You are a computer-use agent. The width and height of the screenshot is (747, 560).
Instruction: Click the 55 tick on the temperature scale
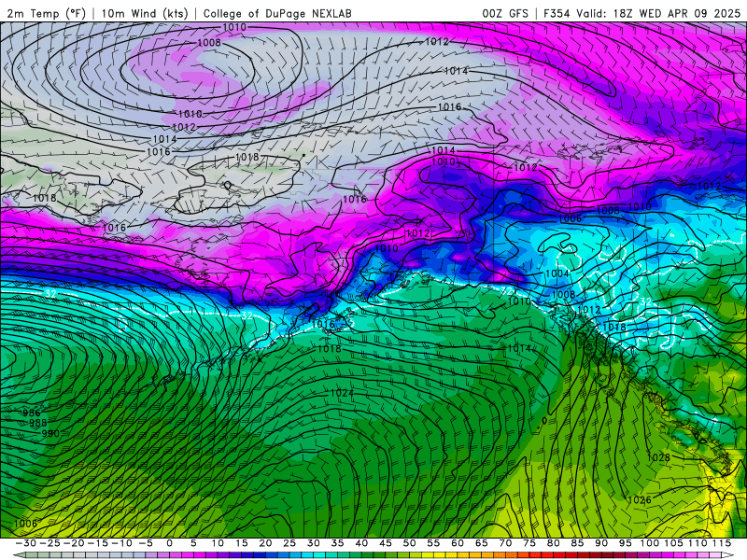(433, 543)
